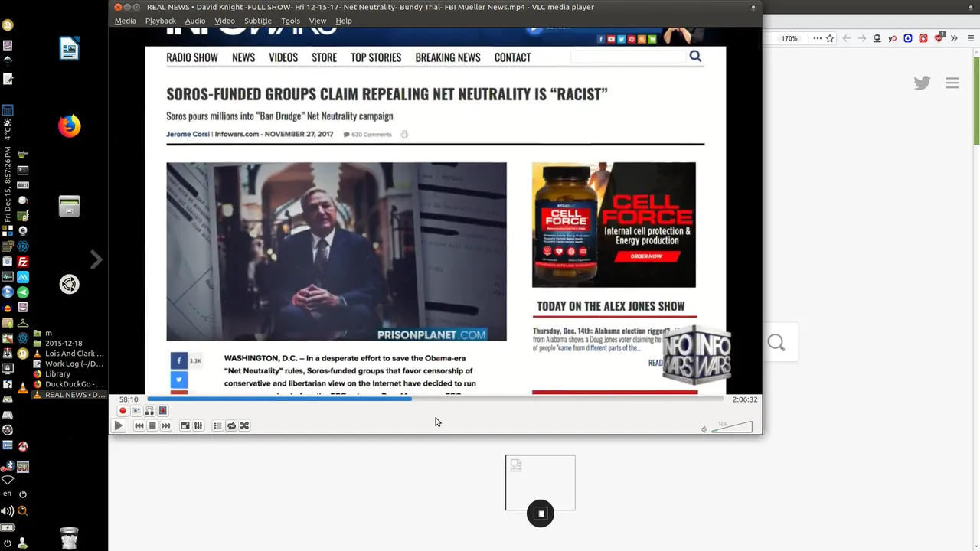This screenshot has width=980, height=551.
Task: Open the Ubuntu logo desktop icon
Action: tap(70, 284)
